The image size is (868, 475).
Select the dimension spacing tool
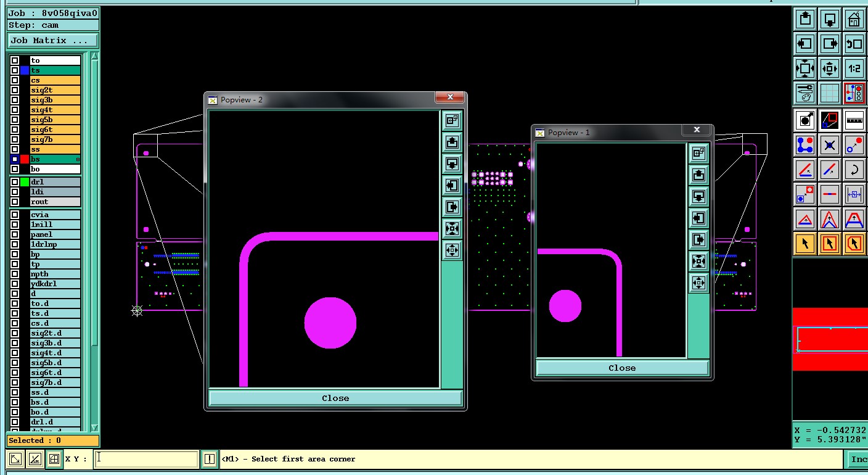(854, 194)
